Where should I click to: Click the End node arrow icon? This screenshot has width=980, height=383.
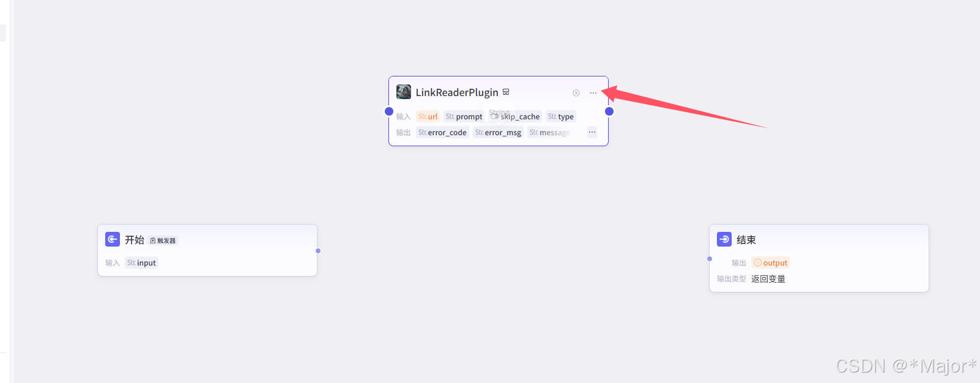coord(724,239)
